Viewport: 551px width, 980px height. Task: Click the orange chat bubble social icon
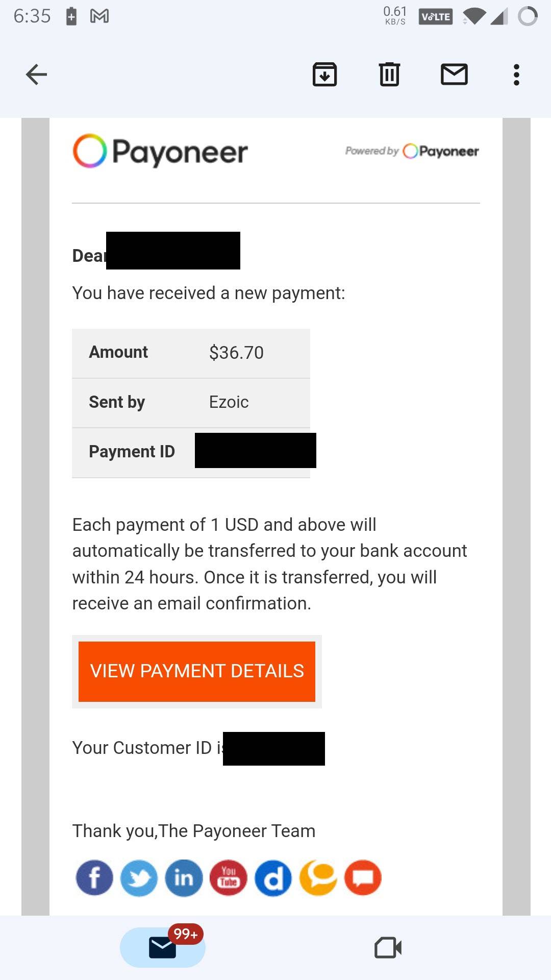pyautogui.click(x=318, y=878)
